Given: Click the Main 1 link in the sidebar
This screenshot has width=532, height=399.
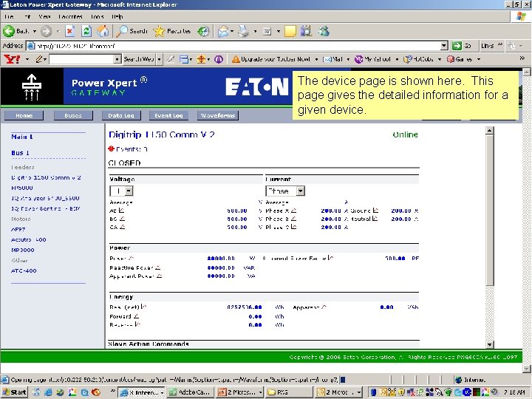Looking at the screenshot, I should (x=22, y=137).
